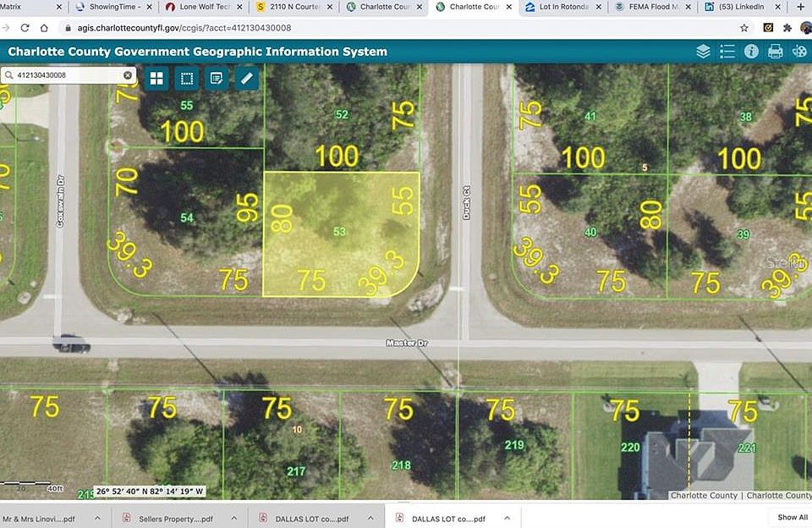
Task: Open the notes form with pencil tool
Action: [x=217, y=78]
